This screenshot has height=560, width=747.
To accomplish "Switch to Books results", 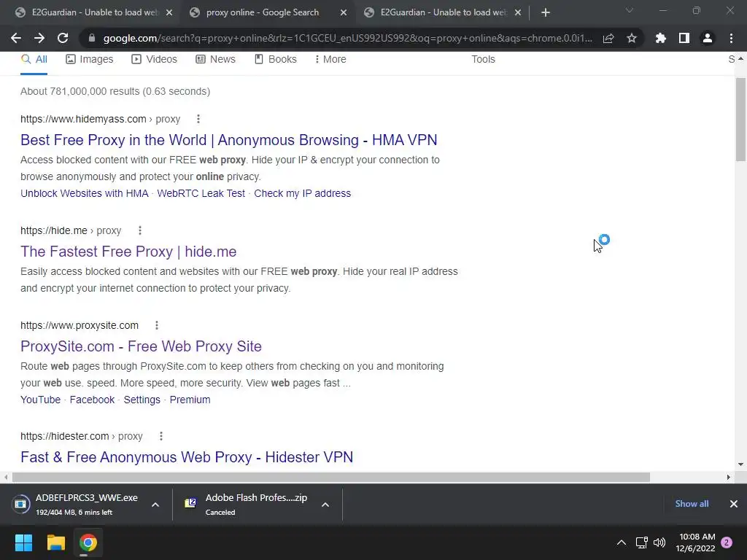I will pyautogui.click(x=275, y=59).
